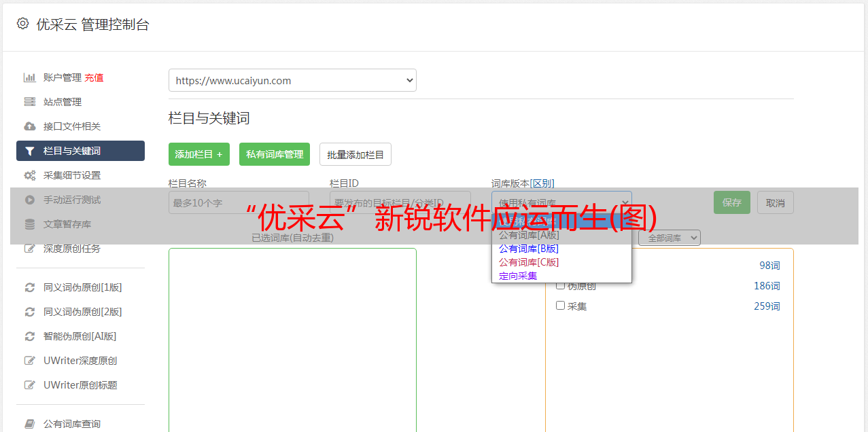This screenshot has width=868, height=432.
Task: Click the server icon for 站点管理
Action: click(x=30, y=102)
